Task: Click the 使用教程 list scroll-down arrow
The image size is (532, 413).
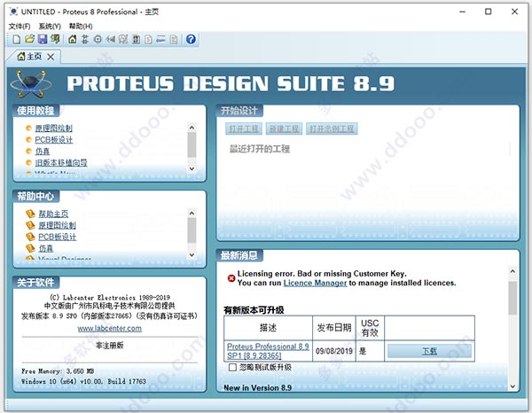Action: [x=192, y=168]
